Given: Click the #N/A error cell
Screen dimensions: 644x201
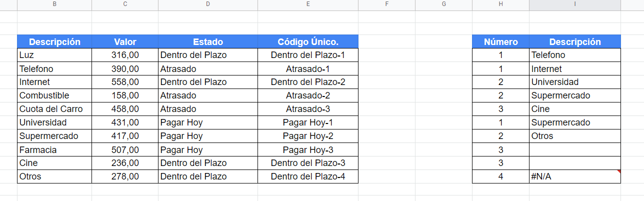Looking at the screenshot, I should coord(575,176).
